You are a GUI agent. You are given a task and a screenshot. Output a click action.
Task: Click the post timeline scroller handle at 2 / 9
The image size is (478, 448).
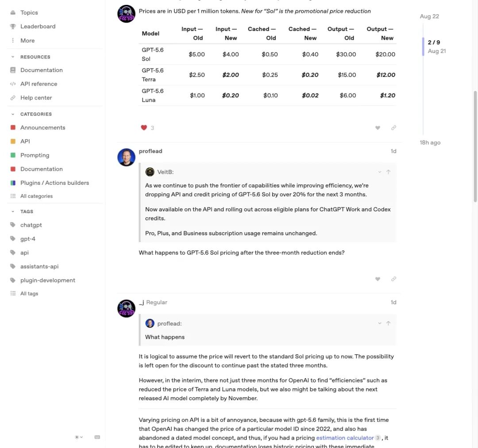tap(423, 46)
